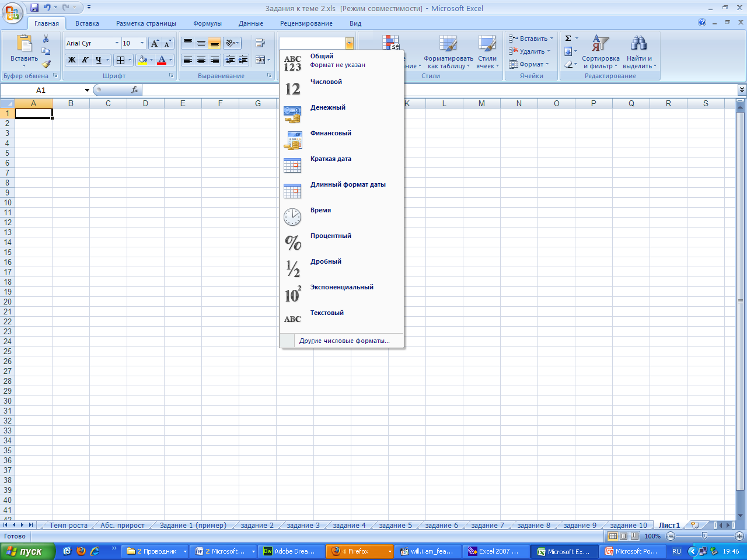The image size is (747, 560).
Task: Apply the red font color A
Action: (x=162, y=60)
